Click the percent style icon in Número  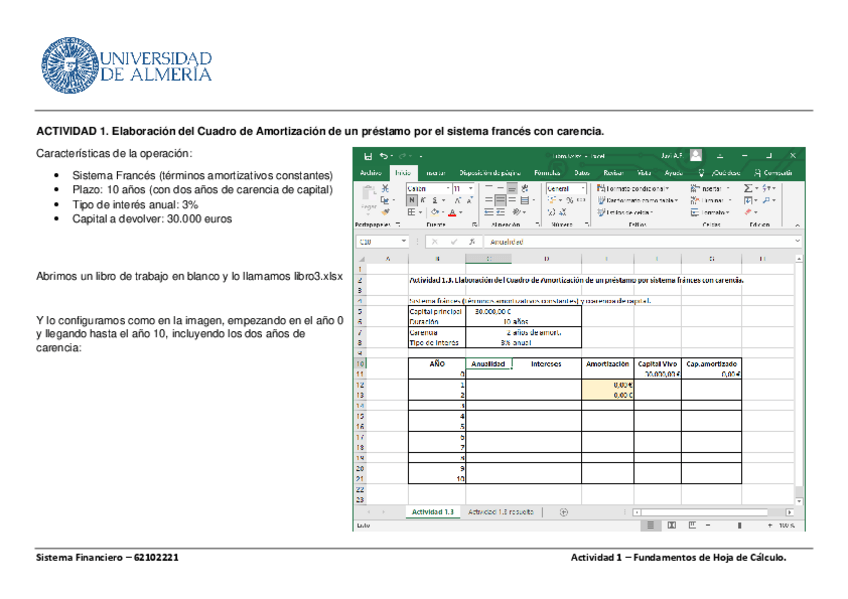(x=568, y=200)
